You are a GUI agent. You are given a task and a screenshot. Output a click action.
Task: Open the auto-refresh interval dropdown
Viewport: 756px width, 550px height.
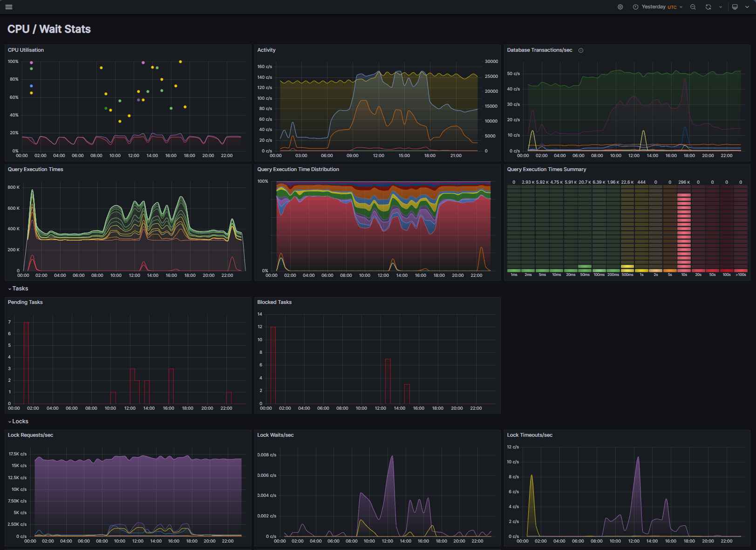click(721, 7)
